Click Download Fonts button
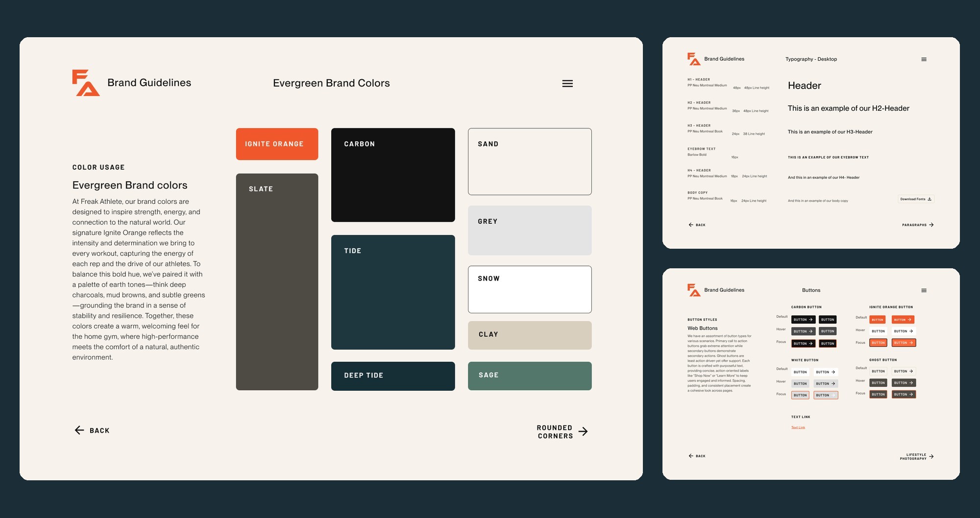 point(916,199)
